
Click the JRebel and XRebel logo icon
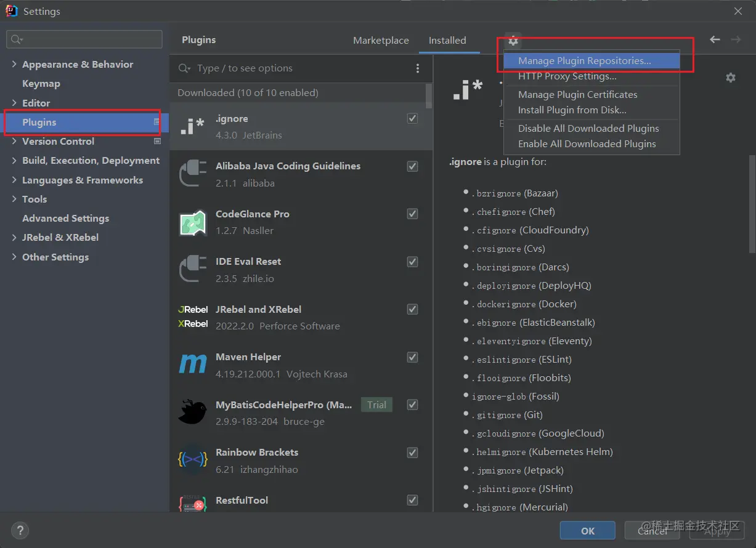click(193, 317)
